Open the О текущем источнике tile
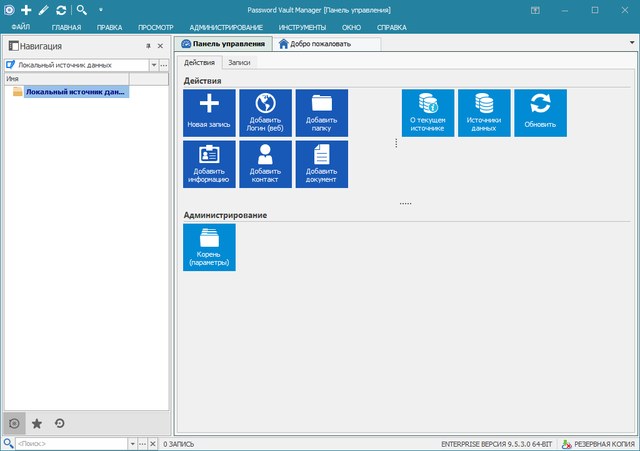Image resolution: width=640 pixels, height=451 pixels. click(x=428, y=112)
